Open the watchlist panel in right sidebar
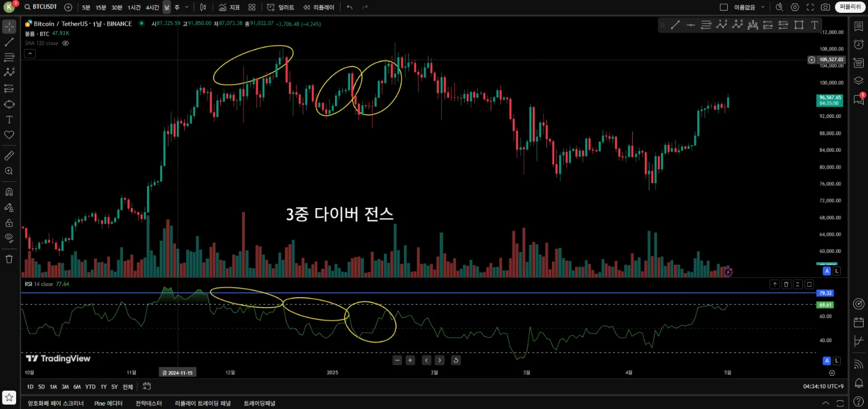Screen dimensions: 868x409 pyautogui.click(x=859, y=26)
